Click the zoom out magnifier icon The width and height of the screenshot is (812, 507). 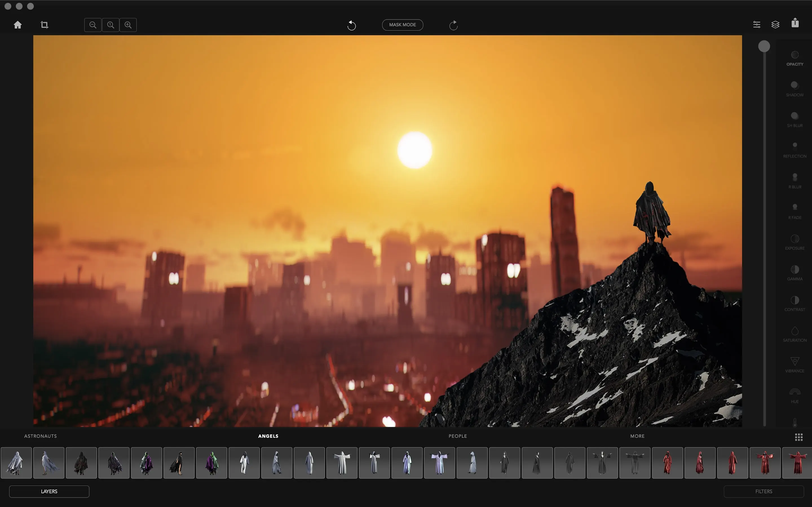[93, 25]
